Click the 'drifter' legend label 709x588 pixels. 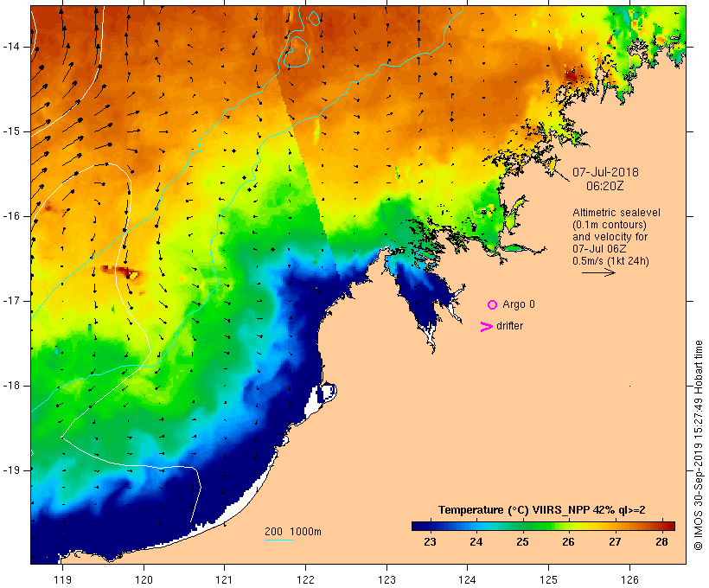coord(509,326)
